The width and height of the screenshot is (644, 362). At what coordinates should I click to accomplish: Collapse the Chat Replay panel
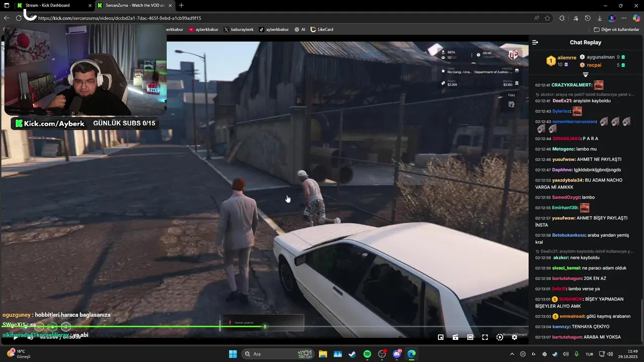pyautogui.click(x=535, y=42)
